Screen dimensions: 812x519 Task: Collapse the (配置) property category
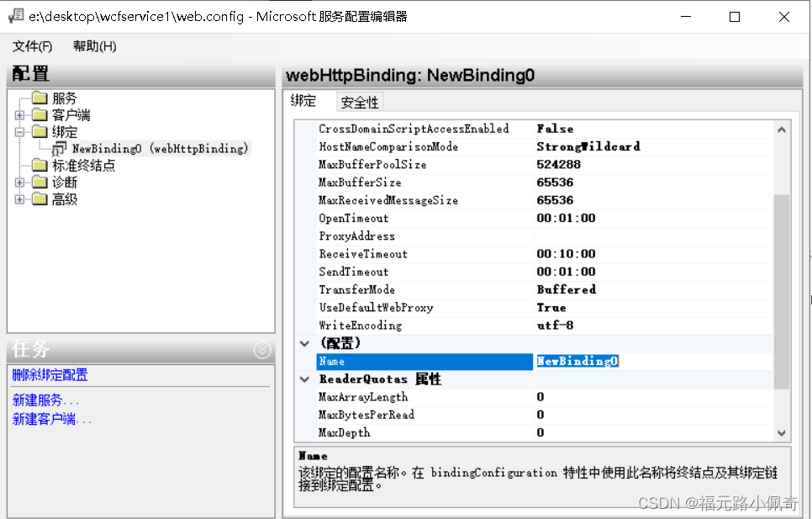[304, 343]
